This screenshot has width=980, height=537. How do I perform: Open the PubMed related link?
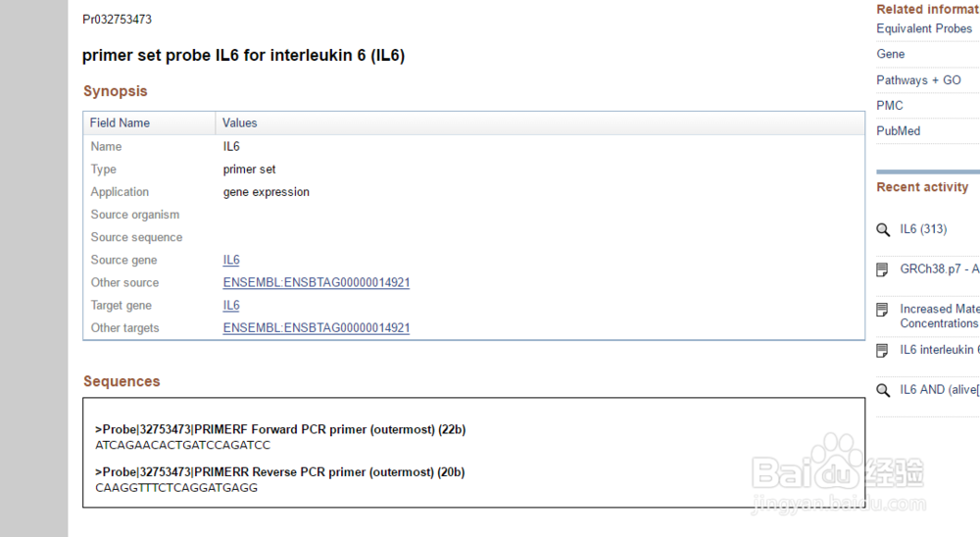pyautogui.click(x=898, y=131)
